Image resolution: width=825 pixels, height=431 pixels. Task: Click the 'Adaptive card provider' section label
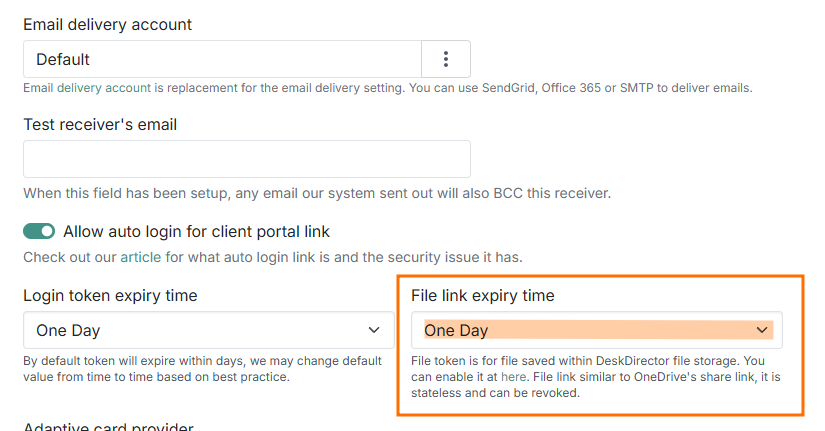click(x=108, y=427)
